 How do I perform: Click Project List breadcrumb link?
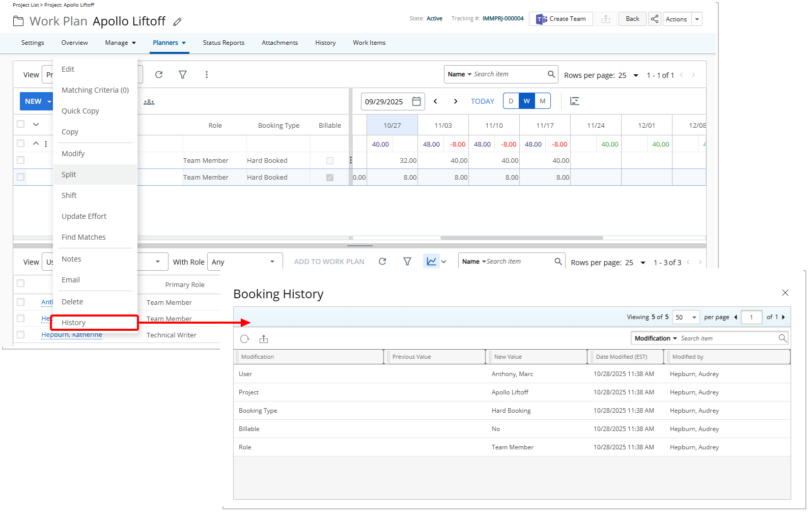(26, 5)
